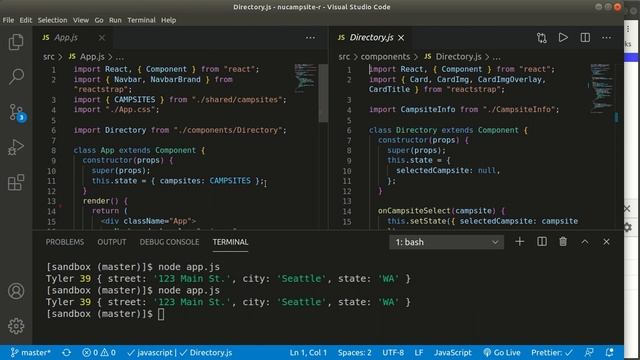Open the Go menu
The image size is (640, 360).
click(x=99, y=20)
